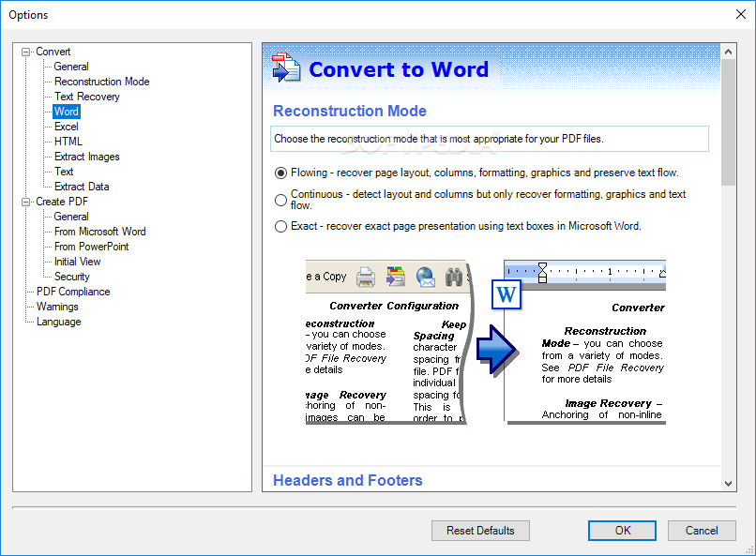
Task: Select General under Convert
Action: [x=71, y=67]
